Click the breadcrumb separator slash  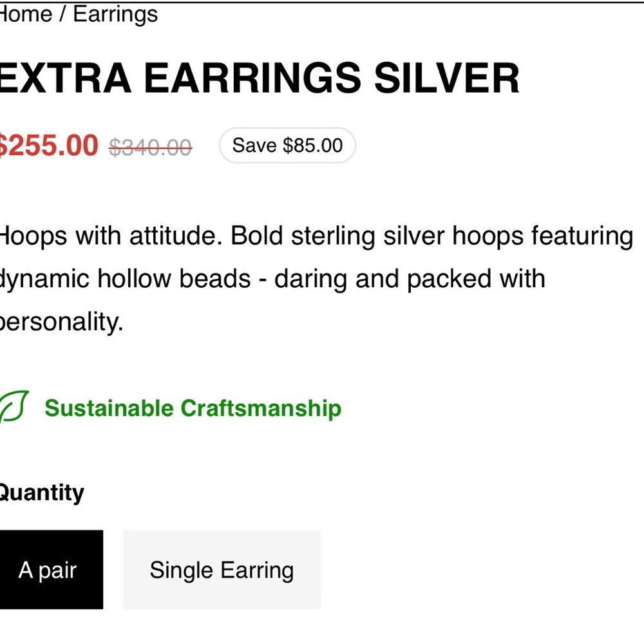coord(62,13)
